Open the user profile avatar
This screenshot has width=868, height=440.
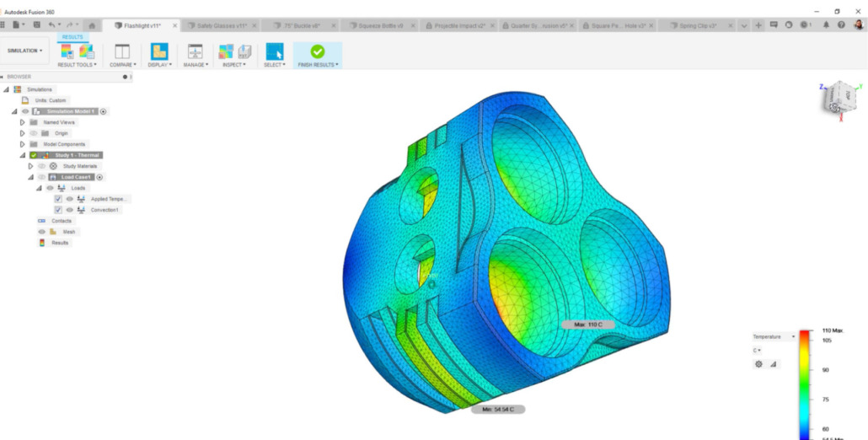click(x=858, y=25)
